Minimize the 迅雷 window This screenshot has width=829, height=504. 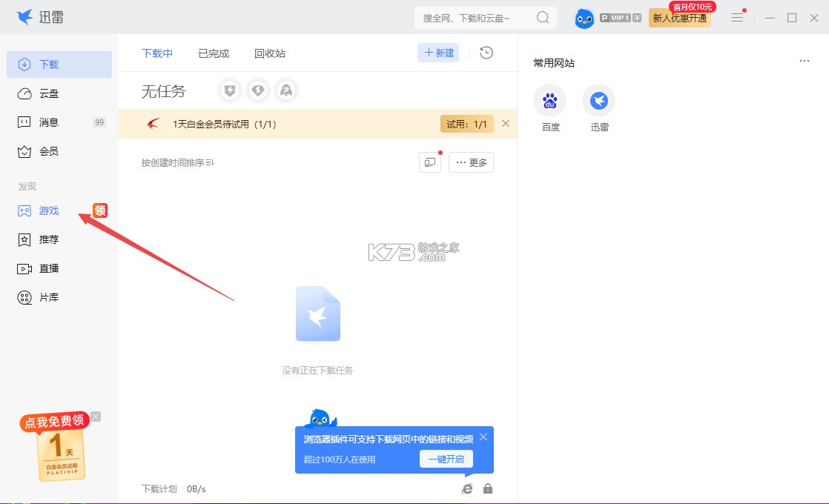click(x=770, y=18)
